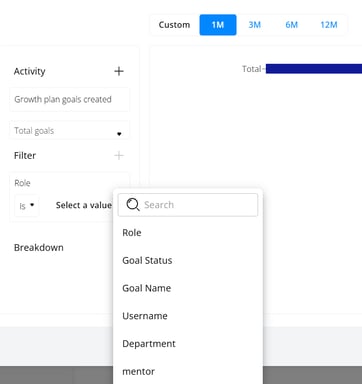Switch to the 3M time range

(x=255, y=25)
